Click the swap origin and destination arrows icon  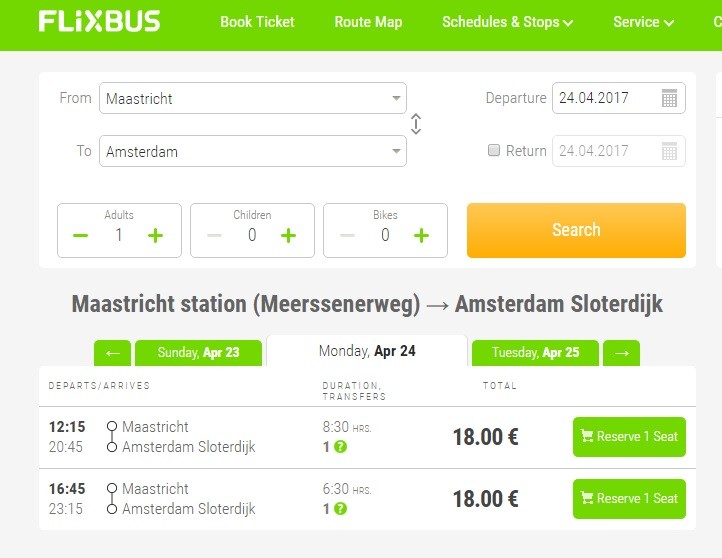click(416, 124)
